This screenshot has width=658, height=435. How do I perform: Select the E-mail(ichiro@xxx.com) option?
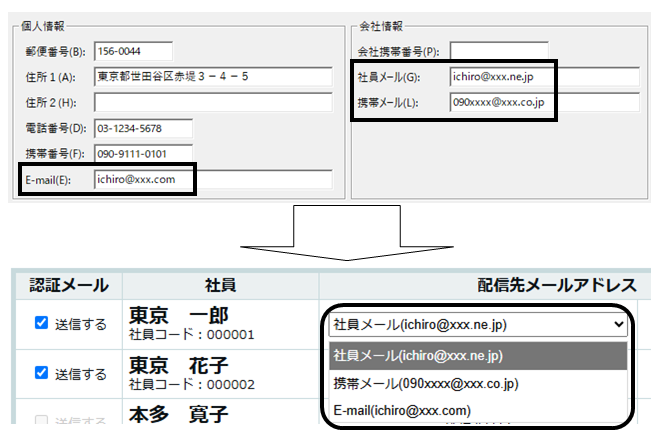(478, 410)
